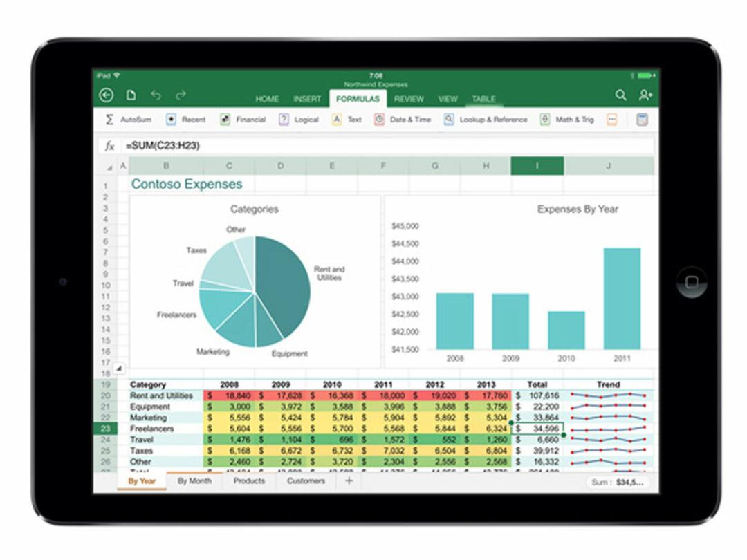Tap the Sum summary button in status bar

click(617, 483)
